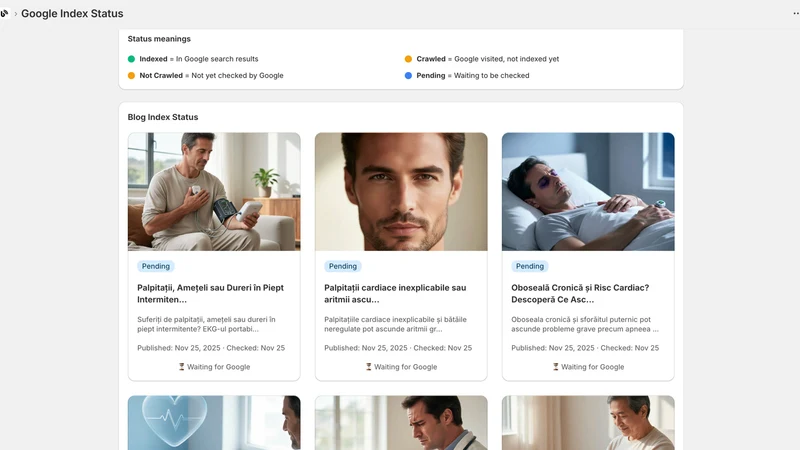Click the Status meanings heading
The width and height of the screenshot is (800, 450).
click(159, 39)
